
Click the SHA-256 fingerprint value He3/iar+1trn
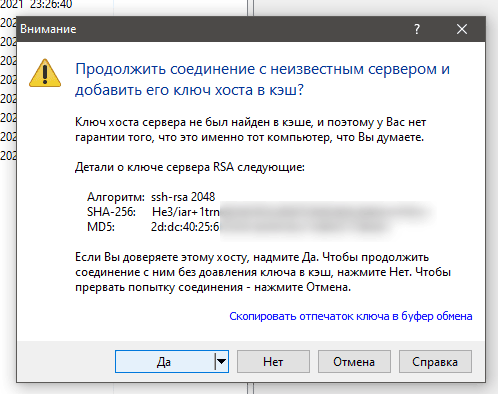click(186, 212)
